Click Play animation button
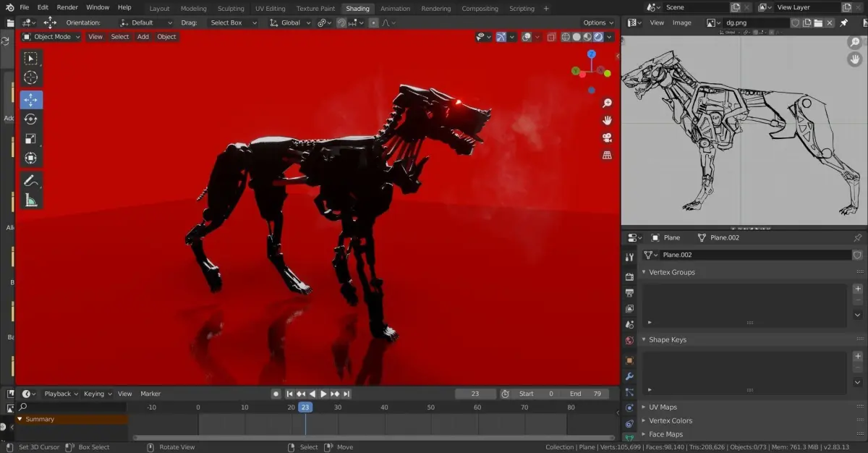 [x=323, y=394]
